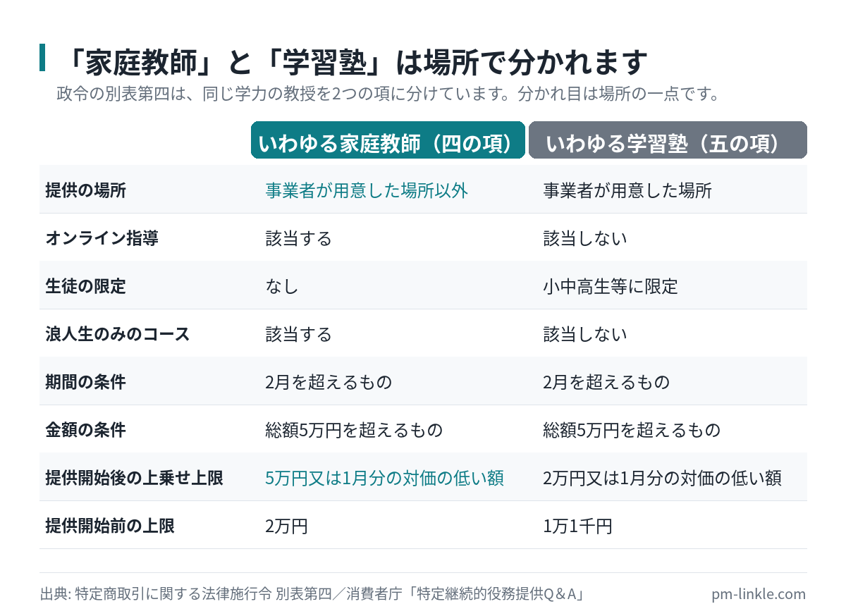
Task: Click 該当する in the オンライン指導 row
Action: (299, 238)
